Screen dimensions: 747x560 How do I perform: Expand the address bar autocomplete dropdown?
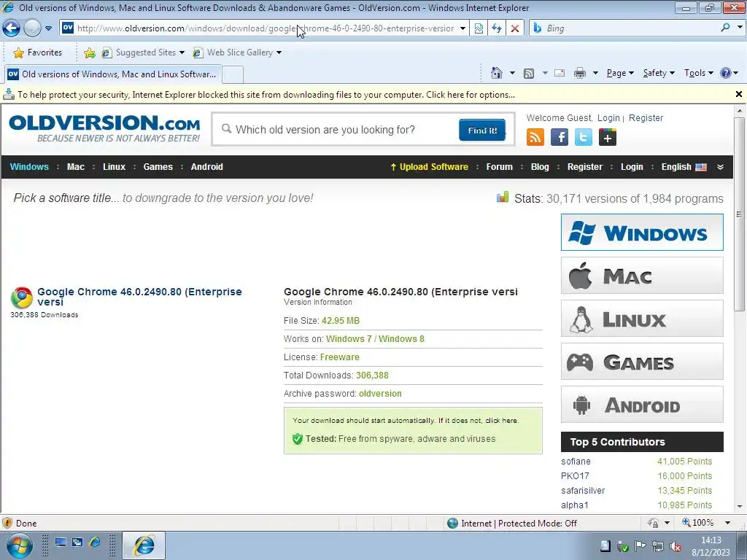tap(462, 28)
